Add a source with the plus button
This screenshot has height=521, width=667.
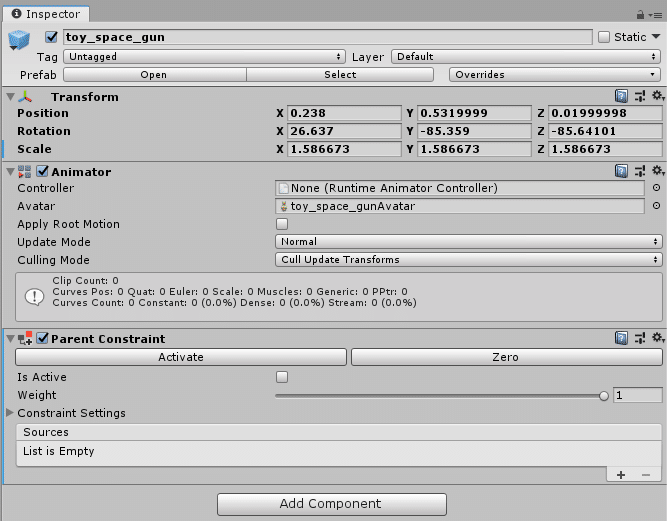click(621, 475)
